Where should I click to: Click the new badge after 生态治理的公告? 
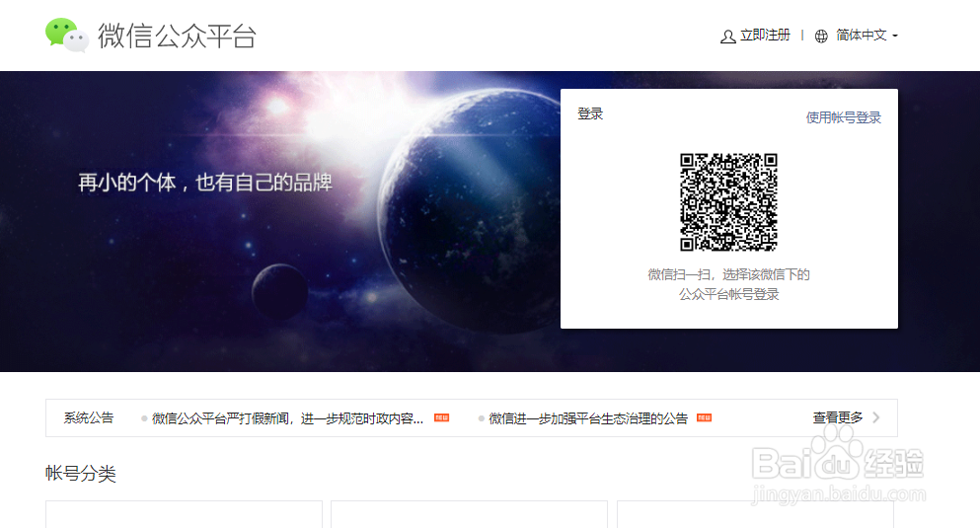click(x=705, y=418)
